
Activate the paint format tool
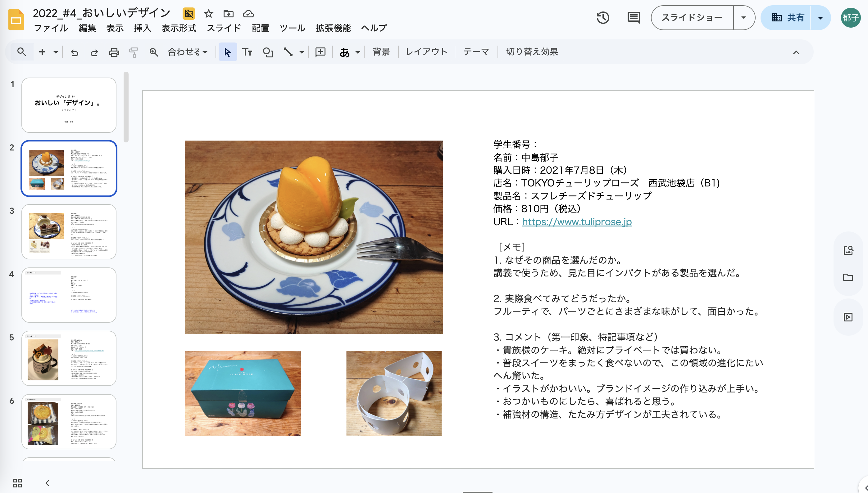133,52
